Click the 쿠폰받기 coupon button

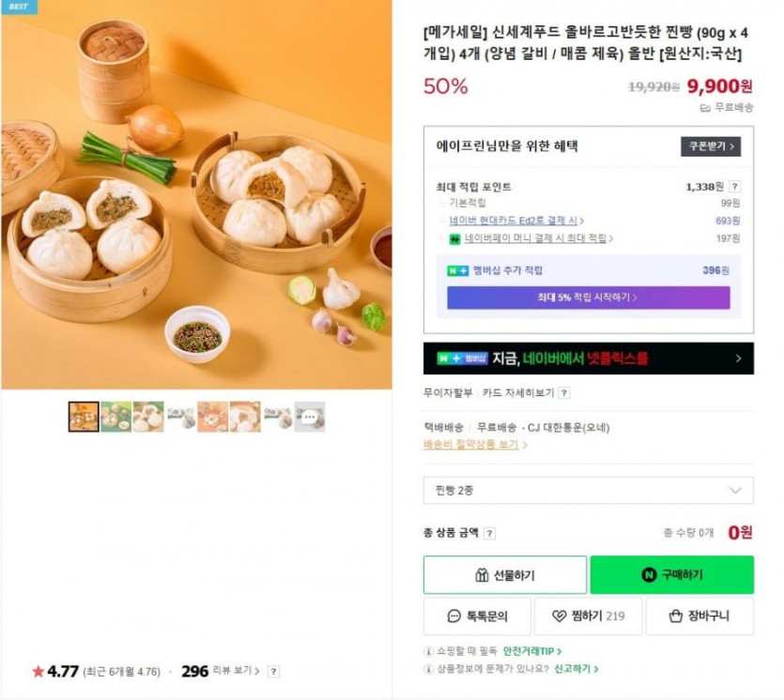pos(710,146)
